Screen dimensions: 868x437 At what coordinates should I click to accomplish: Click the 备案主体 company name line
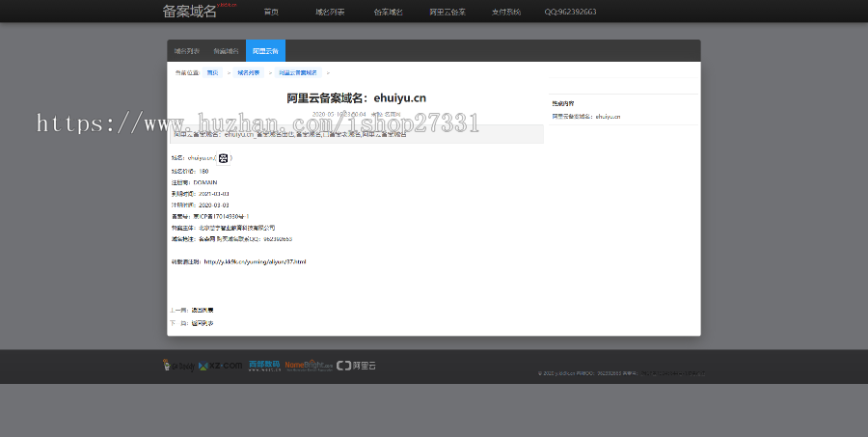[223, 228]
